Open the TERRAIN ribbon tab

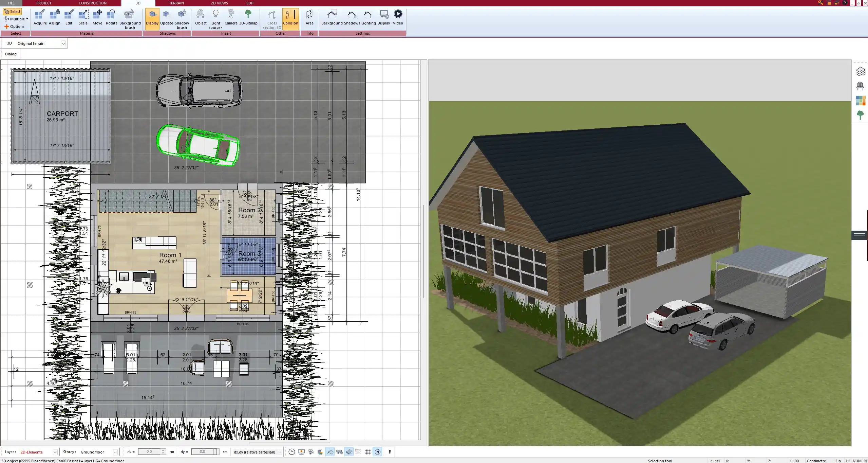point(176,3)
